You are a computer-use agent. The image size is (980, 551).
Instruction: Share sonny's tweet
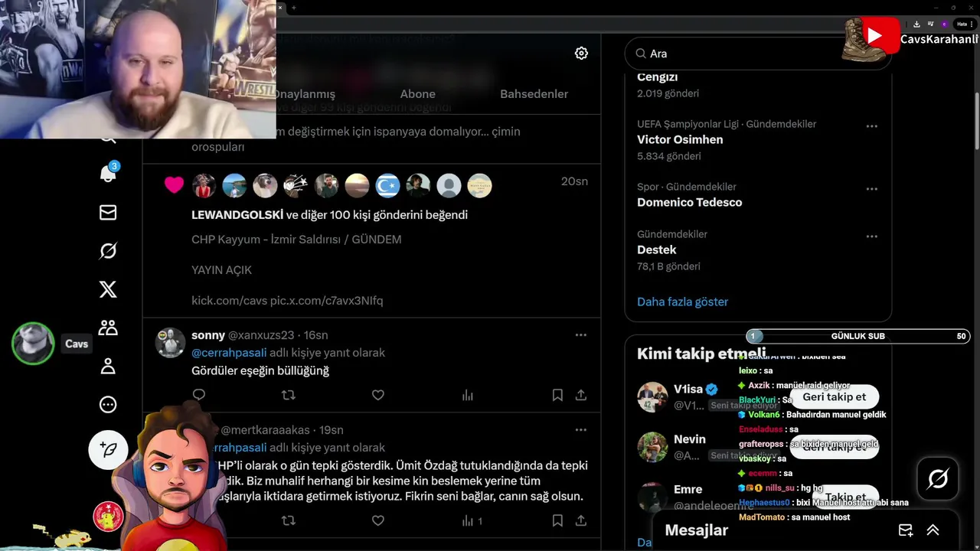[581, 395]
